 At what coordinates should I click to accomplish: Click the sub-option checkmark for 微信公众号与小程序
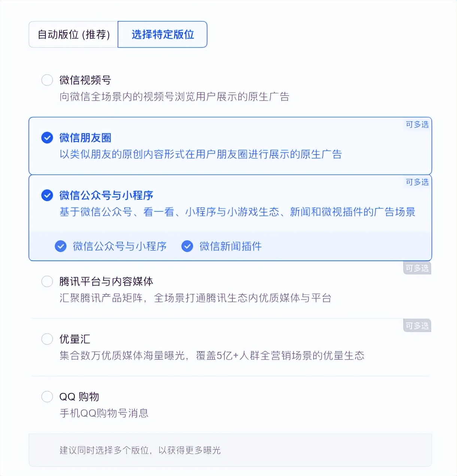click(60, 246)
